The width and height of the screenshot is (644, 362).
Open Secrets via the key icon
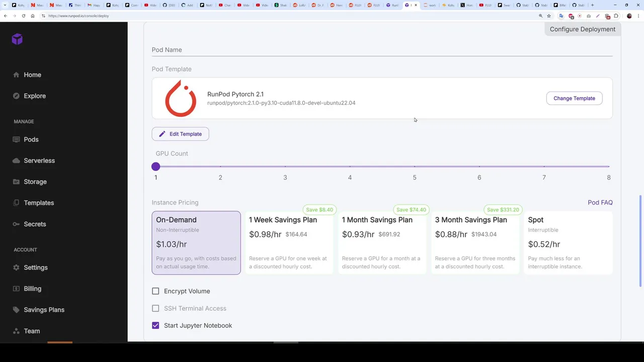click(x=16, y=224)
